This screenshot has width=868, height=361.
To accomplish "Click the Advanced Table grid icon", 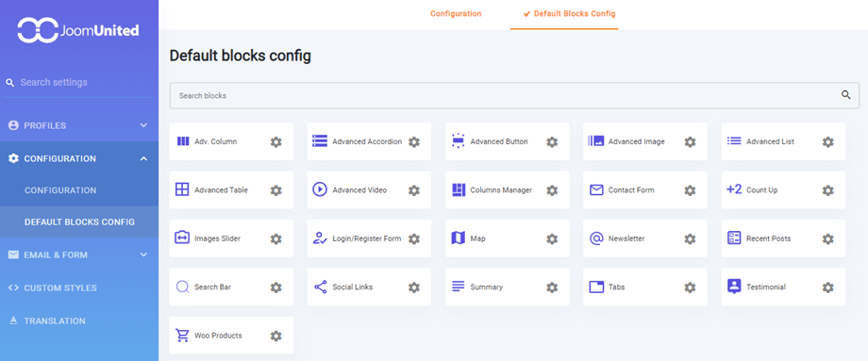I will 182,189.
